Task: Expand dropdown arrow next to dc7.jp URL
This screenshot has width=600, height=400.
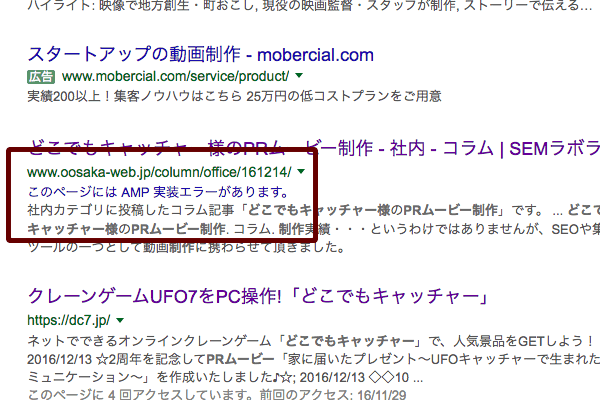Action: pyautogui.click(x=120, y=320)
